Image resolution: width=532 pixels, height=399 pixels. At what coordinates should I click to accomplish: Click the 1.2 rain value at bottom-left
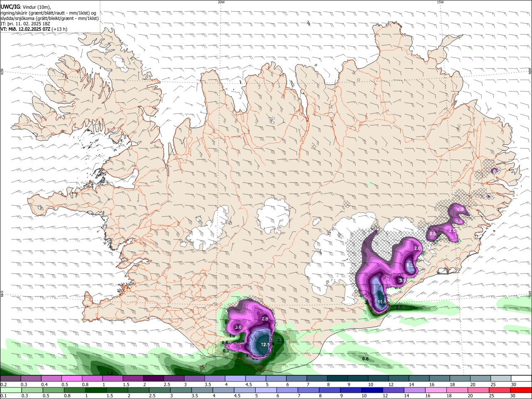110,373
